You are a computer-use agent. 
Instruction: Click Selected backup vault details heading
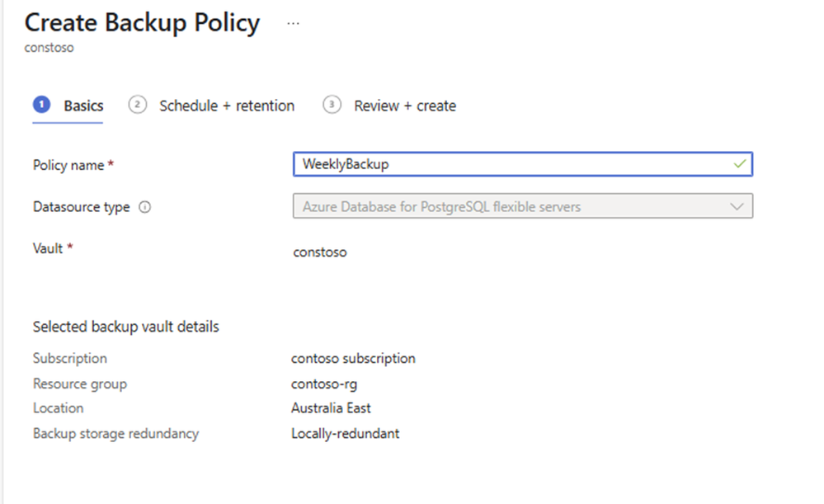point(126,327)
